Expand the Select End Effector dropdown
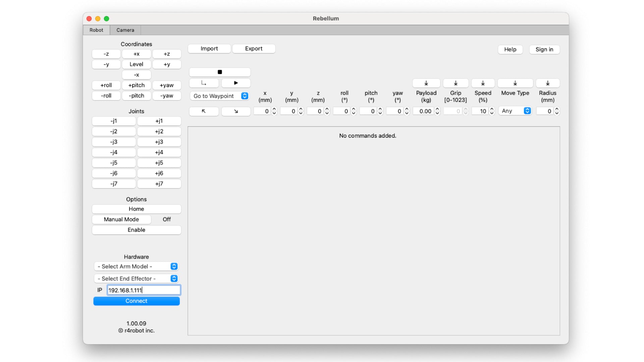 pos(136,279)
